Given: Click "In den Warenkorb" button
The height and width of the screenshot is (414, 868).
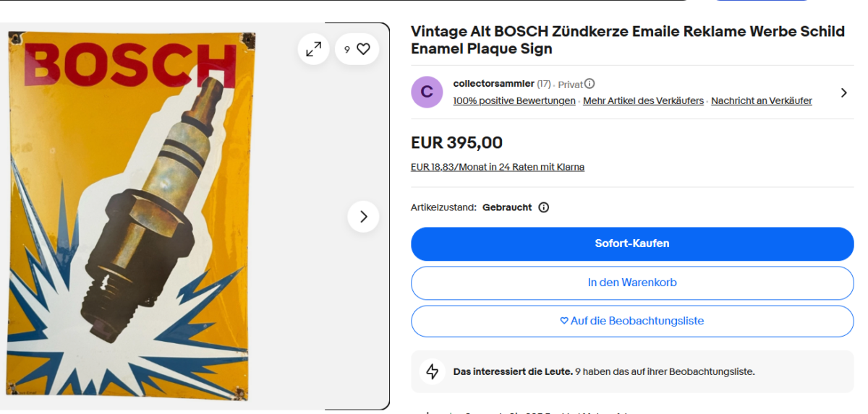Looking at the screenshot, I should [632, 283].
